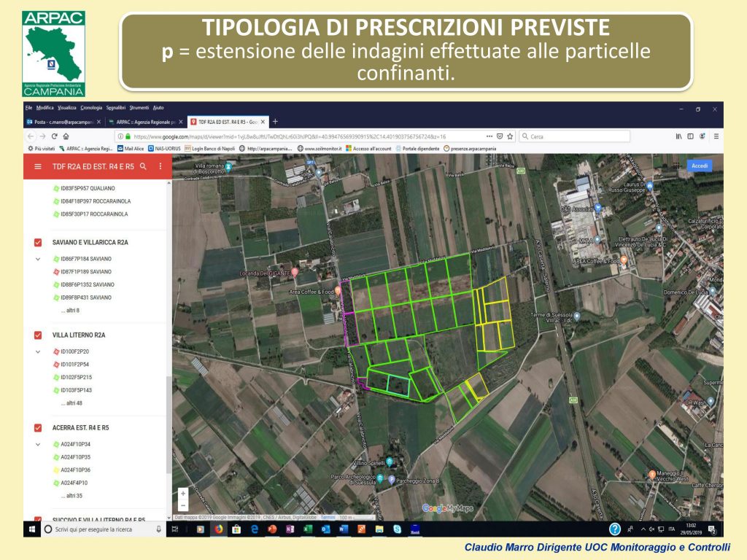Open the Cronologia menu
747x560 pixels.
(91, 108)
